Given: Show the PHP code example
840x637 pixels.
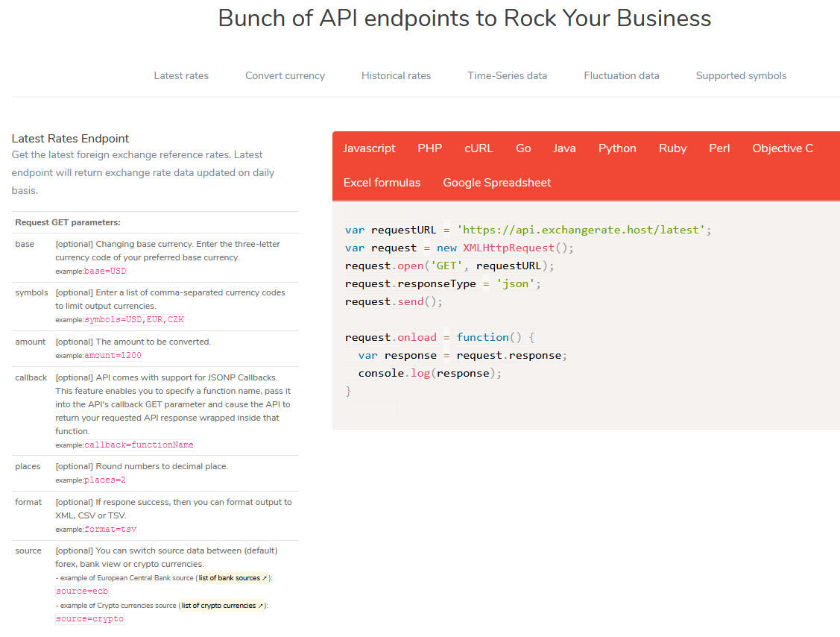Looking at the screenshot, I should coord(429,148).
